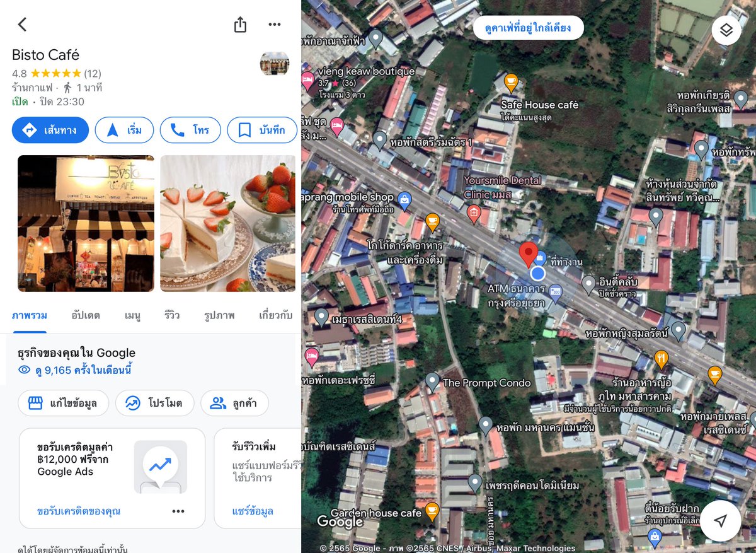Tap the ATM ธนาคารกรุงศรีอยุธยา marker

coord(555,291)
